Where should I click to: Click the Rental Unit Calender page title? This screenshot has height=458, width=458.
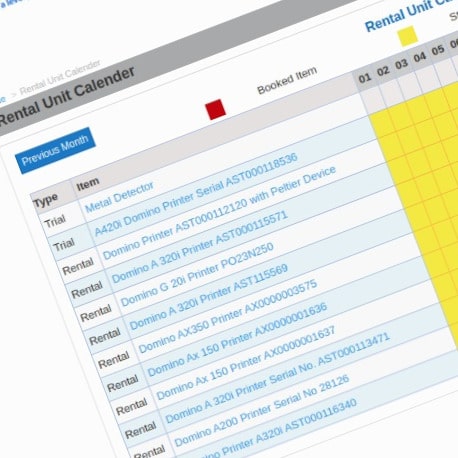tap(67, 96)
